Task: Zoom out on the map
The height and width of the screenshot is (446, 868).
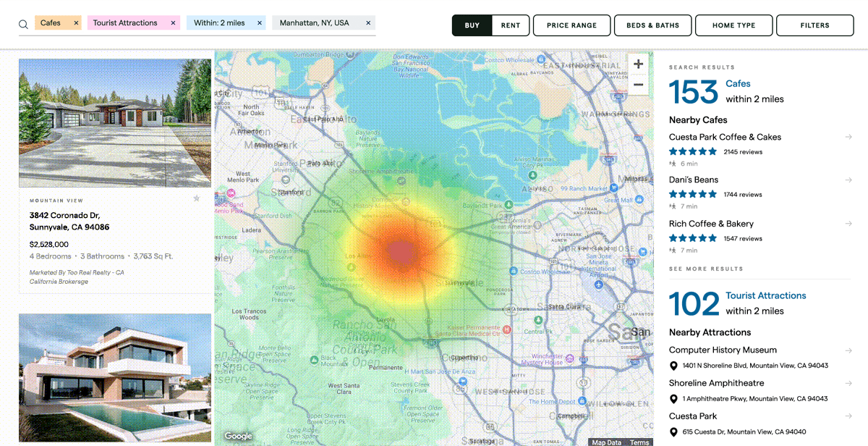Action: pyautogui.click(x=638, y=85)
